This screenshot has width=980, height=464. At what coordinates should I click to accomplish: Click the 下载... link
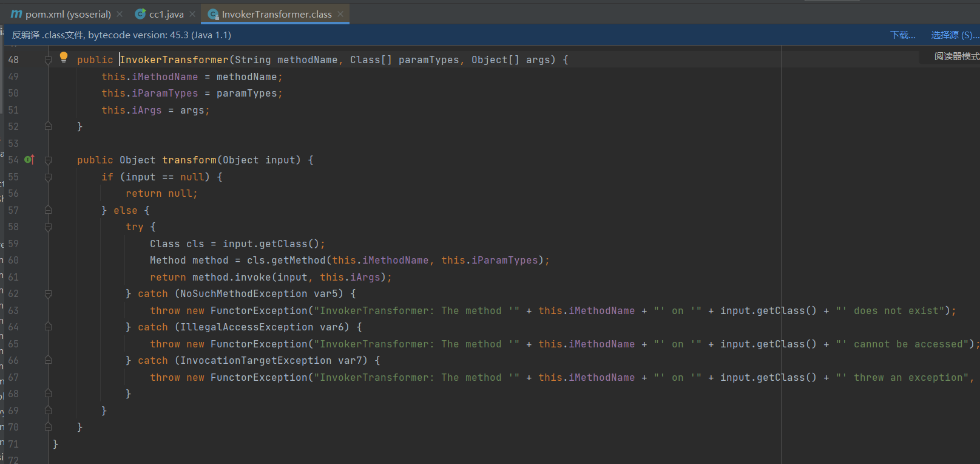[x=903, y=35]
